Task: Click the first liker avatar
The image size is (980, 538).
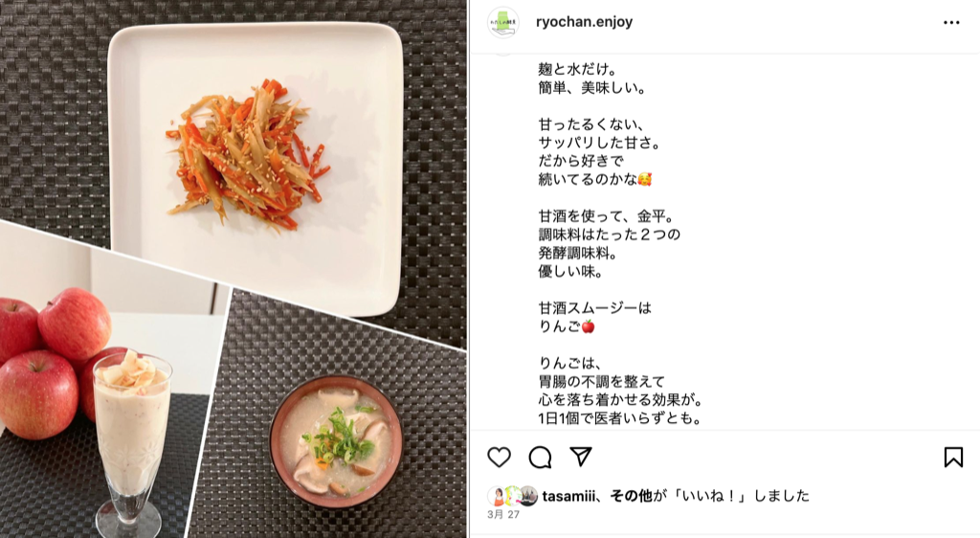Action: click(x=497, y=496)
